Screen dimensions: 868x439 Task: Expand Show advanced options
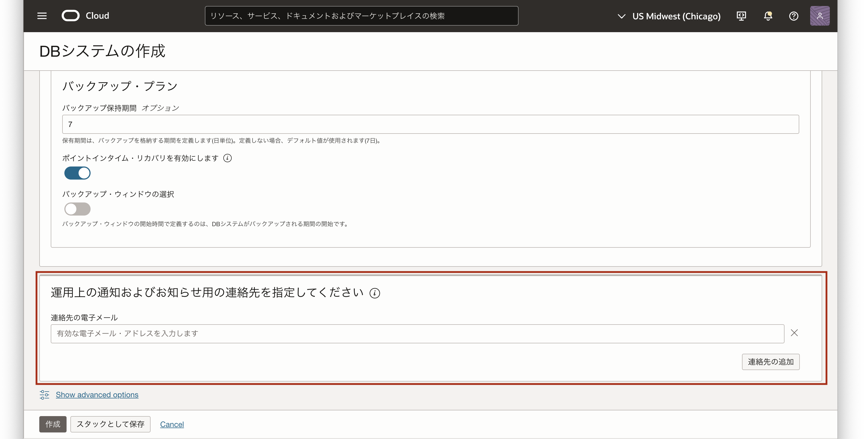click(x=97, y=395)
